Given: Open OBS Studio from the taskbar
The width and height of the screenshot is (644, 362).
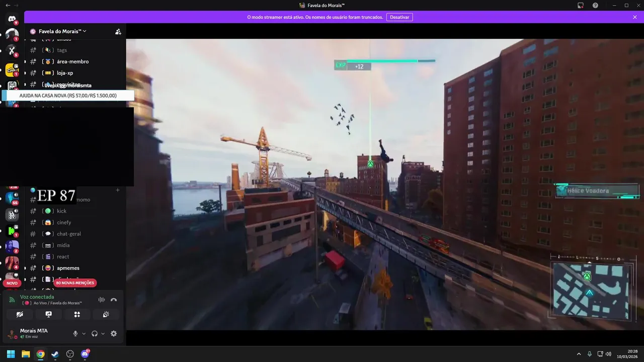Looking at the screenshot, I should [x=70, y=354].
